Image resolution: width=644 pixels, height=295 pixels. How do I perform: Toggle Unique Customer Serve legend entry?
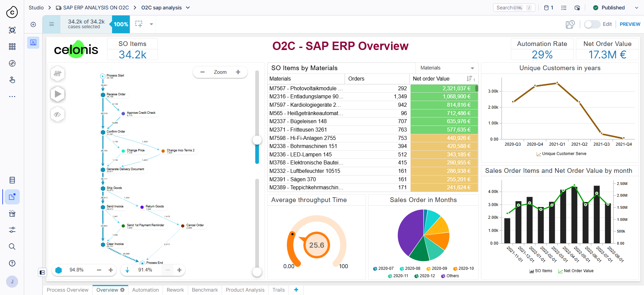coord(561,154)
